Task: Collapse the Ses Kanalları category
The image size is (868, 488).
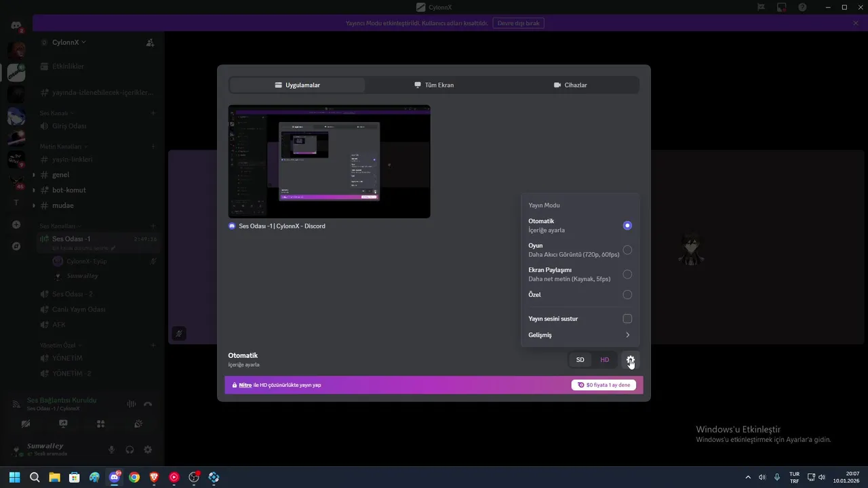Action: (x=60, y=226)
